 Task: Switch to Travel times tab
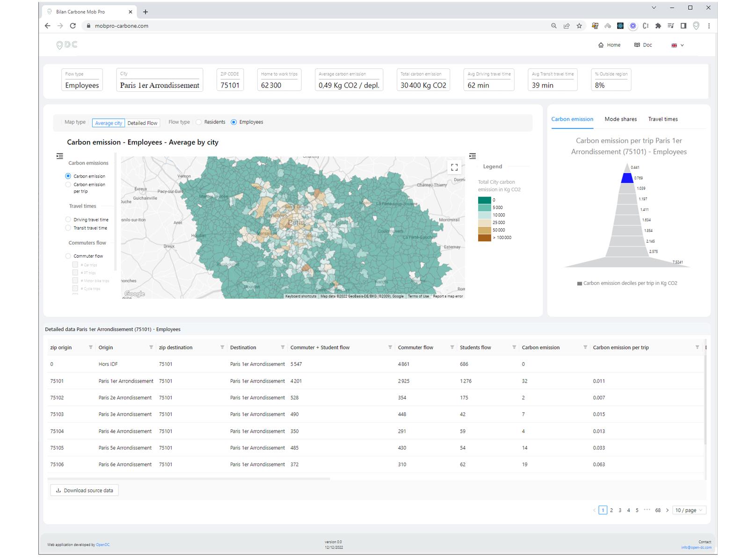tap(663, 119)
